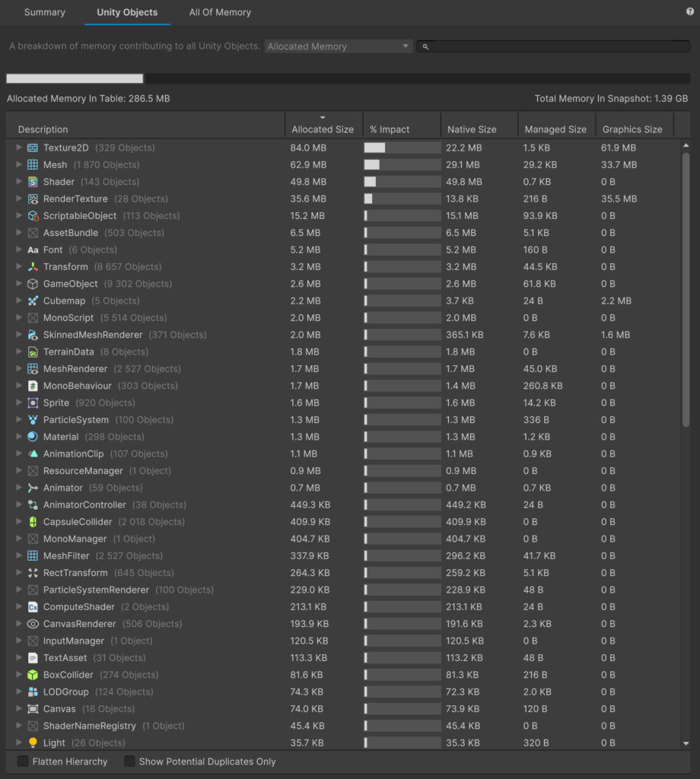
Task: Click the LODGroup icon
Action: tap(33, 692)
